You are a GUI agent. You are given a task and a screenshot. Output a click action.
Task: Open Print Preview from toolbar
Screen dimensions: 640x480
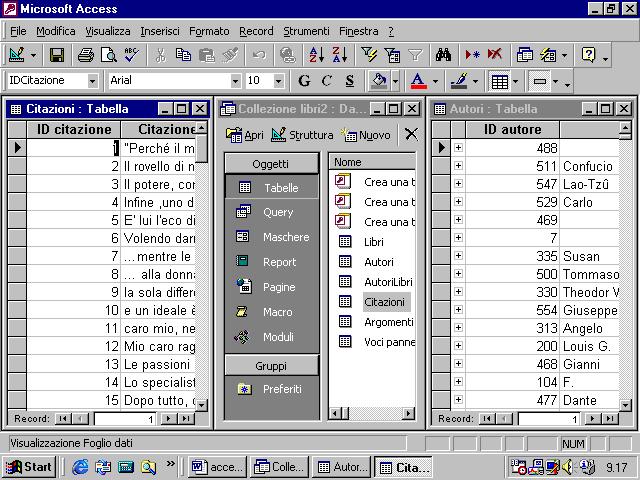tap(109, 55)
